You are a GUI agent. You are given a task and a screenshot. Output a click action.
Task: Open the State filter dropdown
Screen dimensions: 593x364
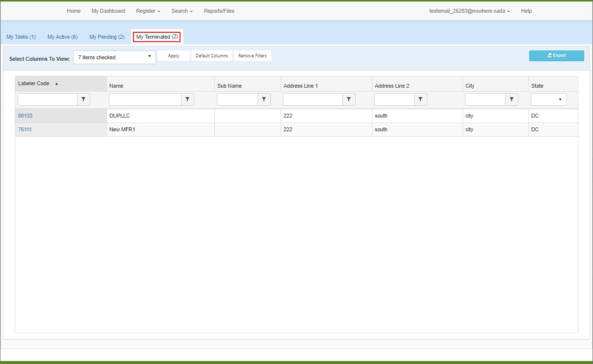point(548,100)
